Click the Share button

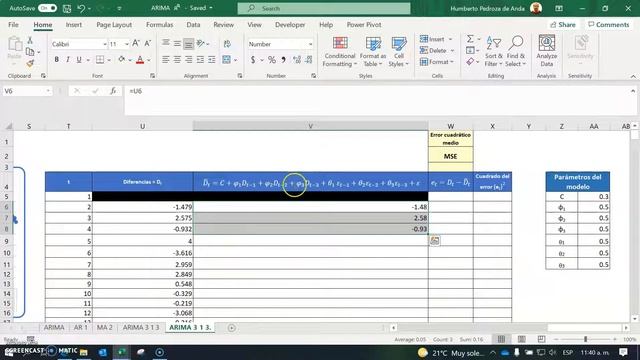(x=563, y=24)
